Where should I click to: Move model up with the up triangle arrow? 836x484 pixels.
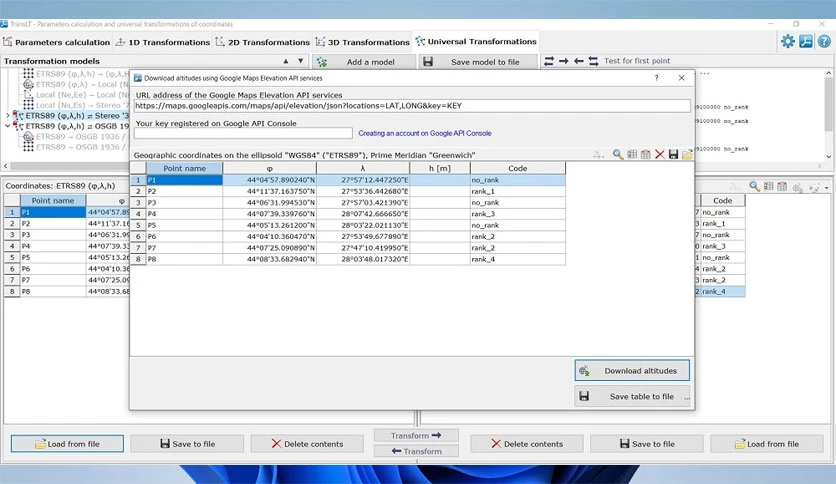coord(286,61)
